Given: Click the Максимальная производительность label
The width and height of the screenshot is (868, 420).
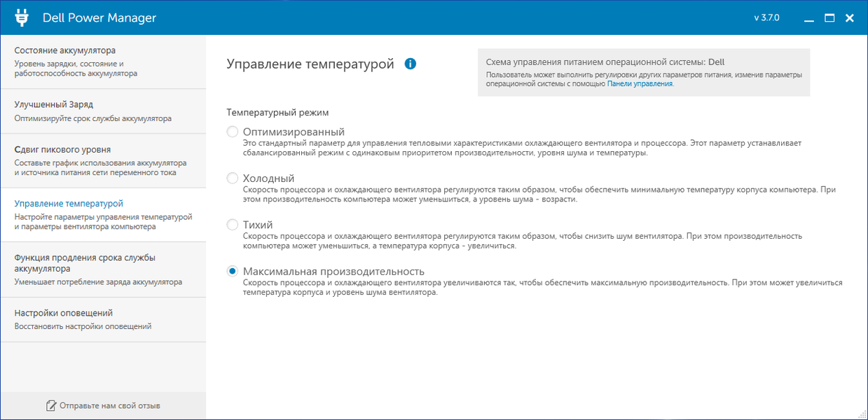Looking at the screenshot, I should pyautogui.click(x=333, y=271).
